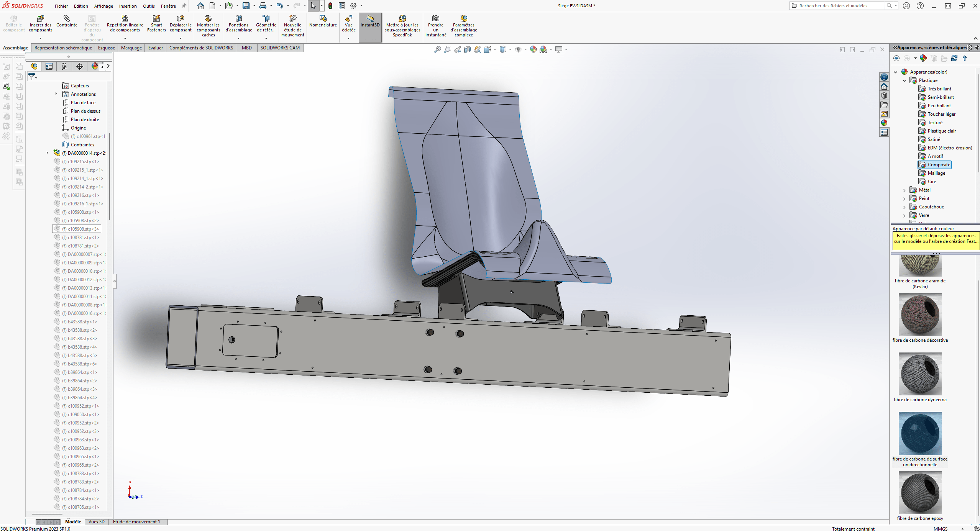Collapse the Apparences(color) node
This screenshot has width=980, height=531.
[896, 72]
